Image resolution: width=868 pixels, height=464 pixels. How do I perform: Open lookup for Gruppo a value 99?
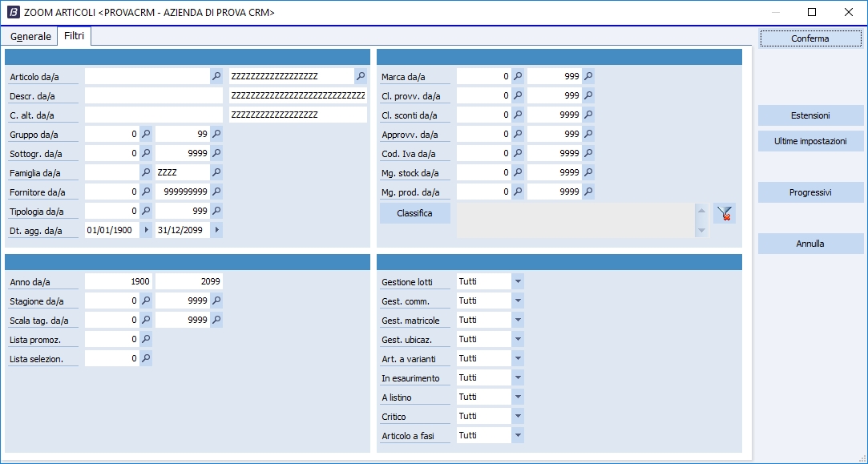(216, 134)
